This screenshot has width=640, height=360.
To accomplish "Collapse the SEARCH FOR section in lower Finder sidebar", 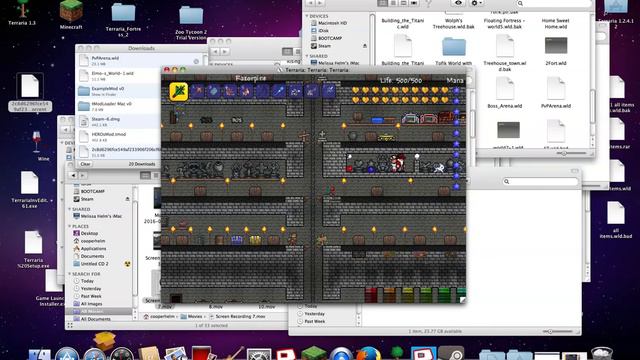I will point(69,274).
